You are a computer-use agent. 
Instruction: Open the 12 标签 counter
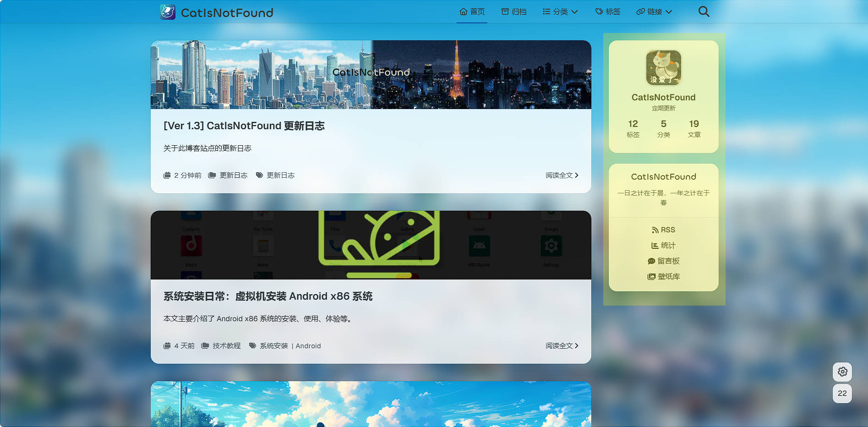633,128
